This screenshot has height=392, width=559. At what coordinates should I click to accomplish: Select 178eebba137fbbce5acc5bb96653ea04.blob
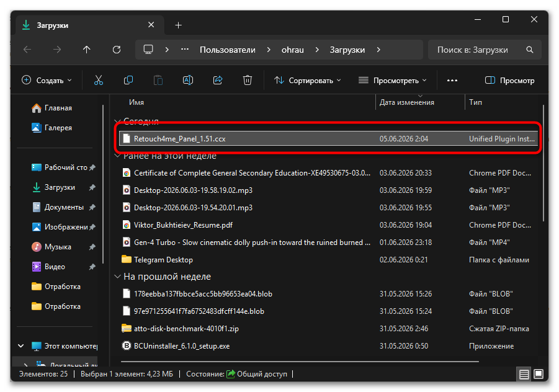point(328,293)
